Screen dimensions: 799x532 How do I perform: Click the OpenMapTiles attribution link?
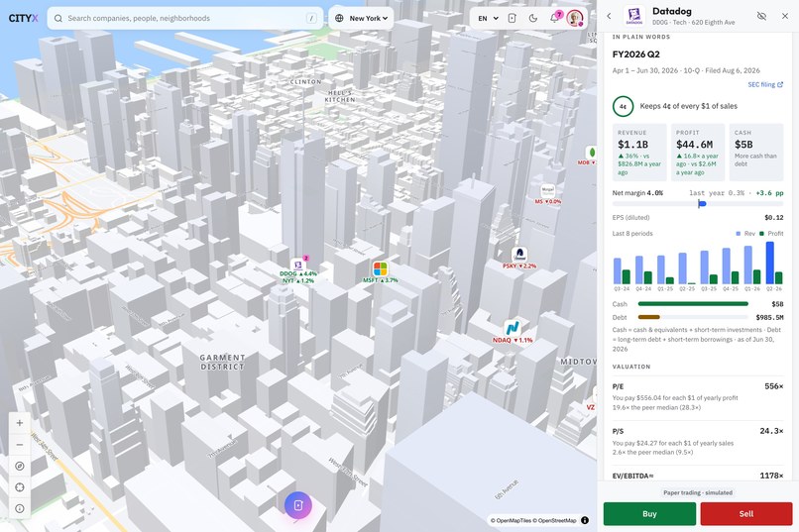click(x=512, y=520)
